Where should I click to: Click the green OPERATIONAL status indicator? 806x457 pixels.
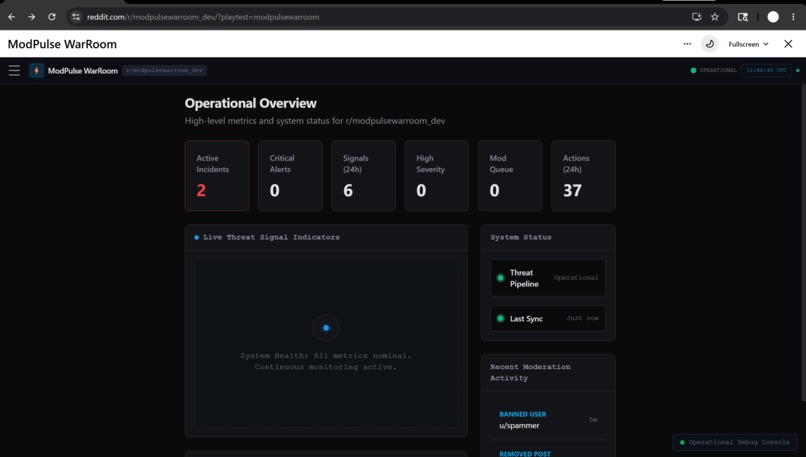pyautogui.click(x=713, y=70)
